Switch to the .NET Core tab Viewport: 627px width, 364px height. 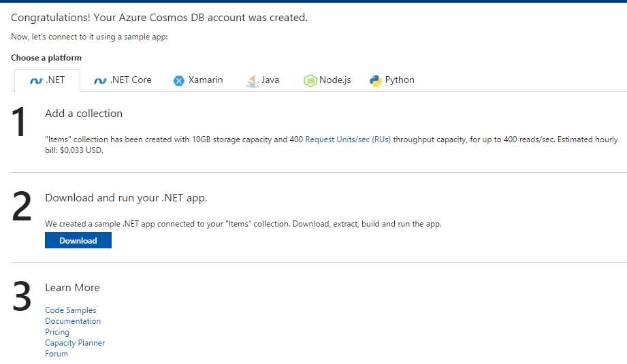click(123, 80)
